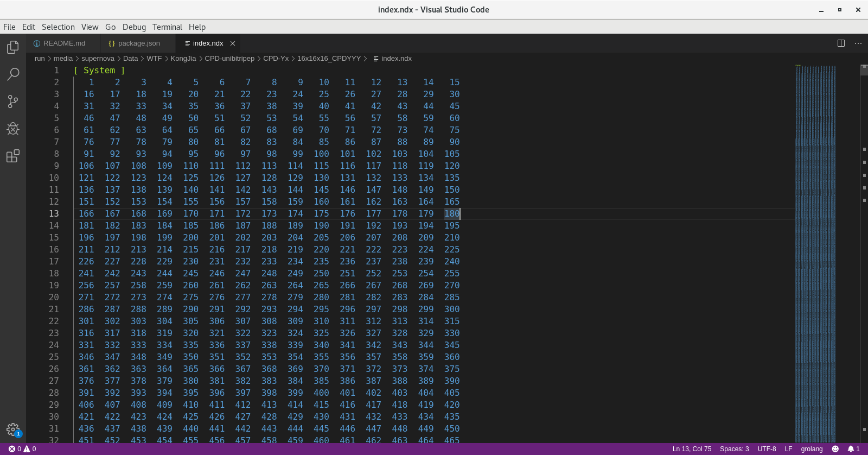
Task: Place cursor on number 100
Action: [321, 154]
